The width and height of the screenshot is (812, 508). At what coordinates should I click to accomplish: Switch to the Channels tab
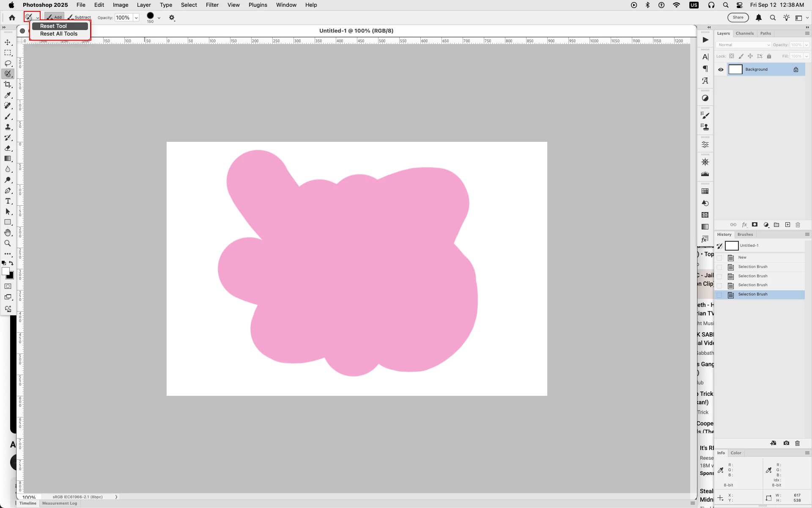pos(744,33)
